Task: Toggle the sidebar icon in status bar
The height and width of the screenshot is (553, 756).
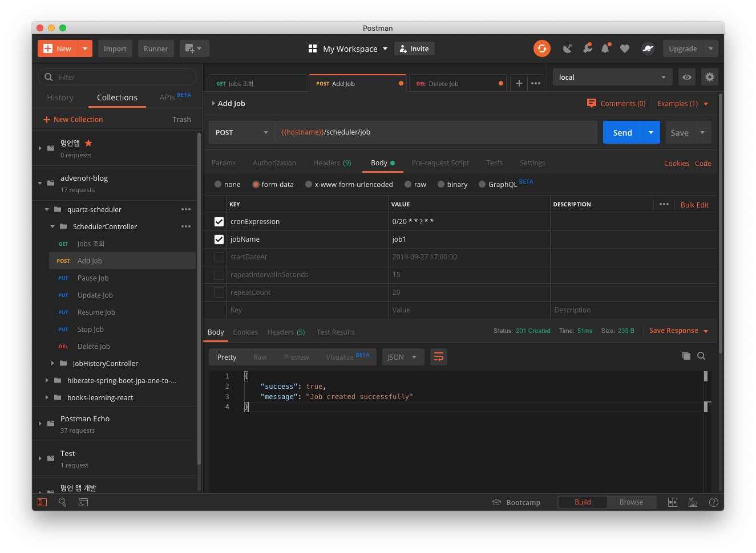Action: [x=42, y=502]
